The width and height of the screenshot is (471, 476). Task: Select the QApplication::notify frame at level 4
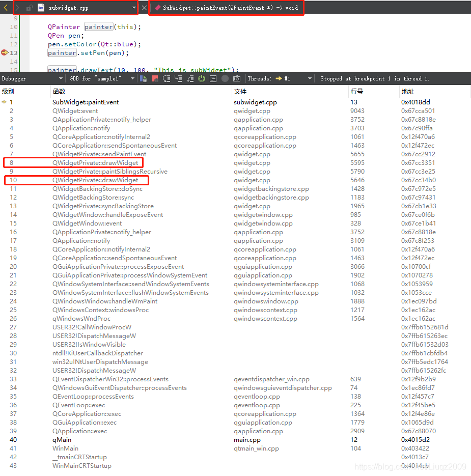[x=235, y=128]
